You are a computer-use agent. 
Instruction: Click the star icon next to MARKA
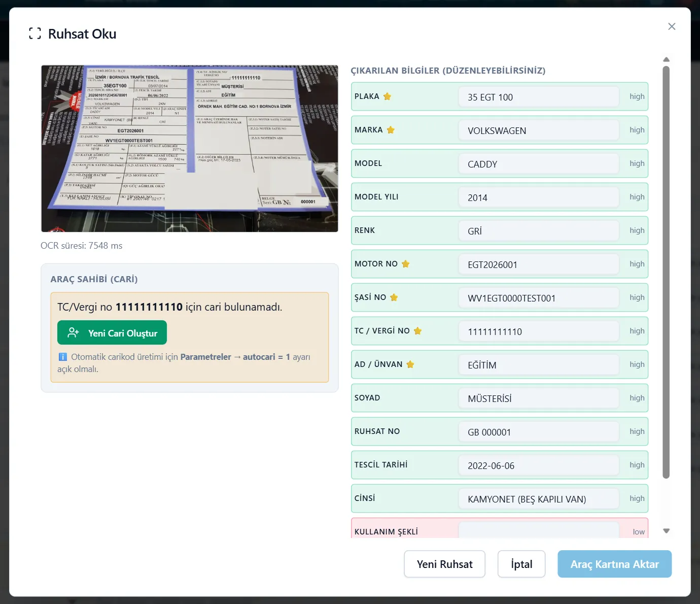pos(391,130)
